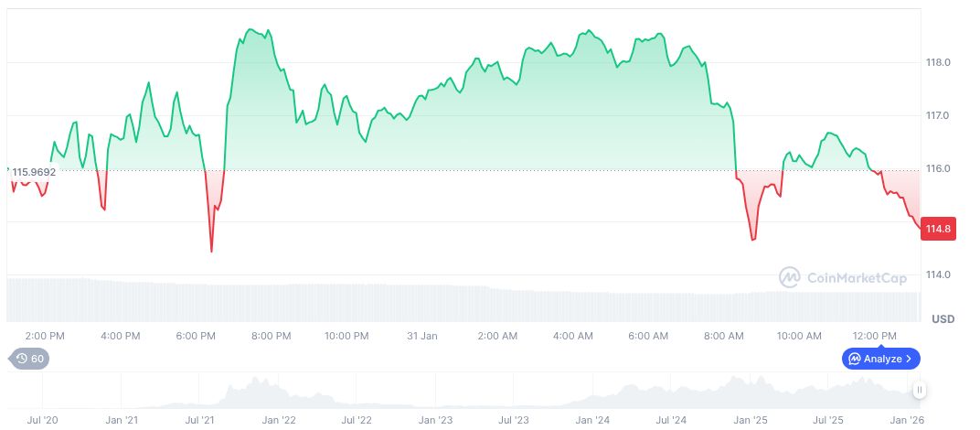This screenshot has height=430, width=980.
Task: Click the 31 Jan date axis label
Action: click(x=422, y=337)
